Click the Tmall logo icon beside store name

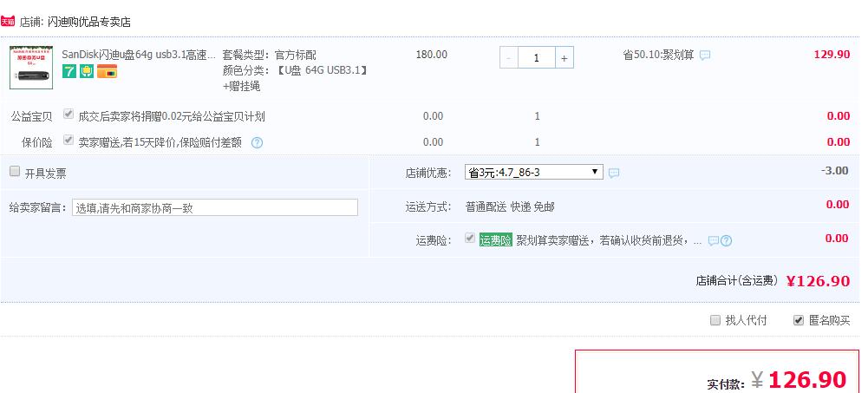point(8,23)
